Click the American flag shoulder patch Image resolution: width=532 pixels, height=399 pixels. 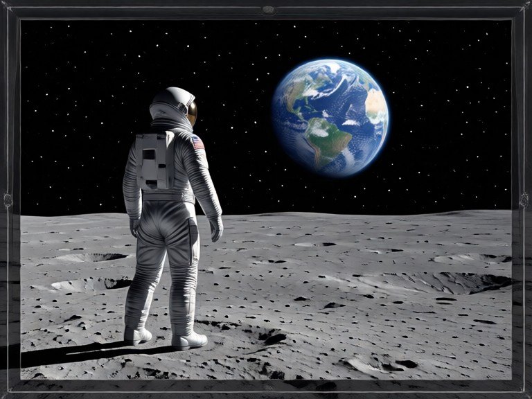tap(198, 143)
